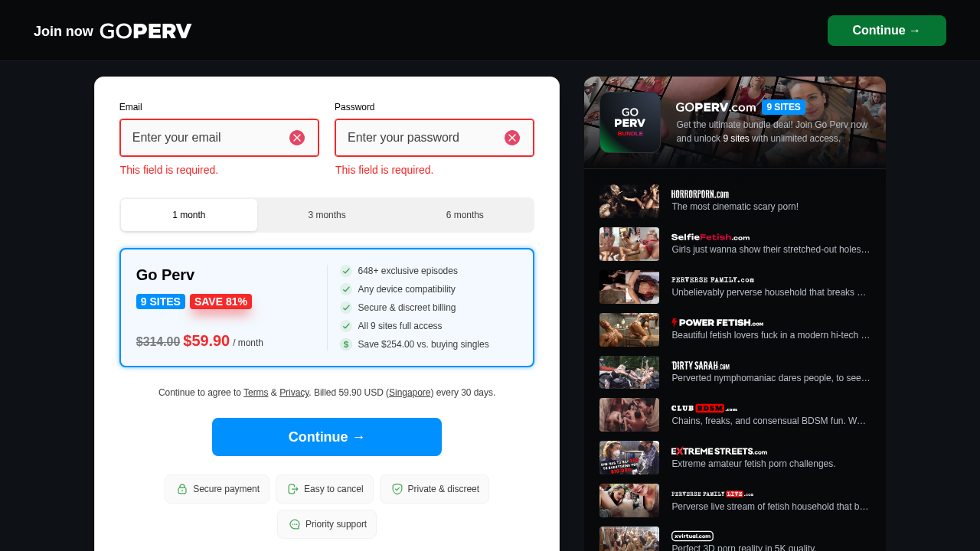Click the red SAVE 81% badge
The width and height of the screenshot is (980, 551).
click(x=220, y=302)
